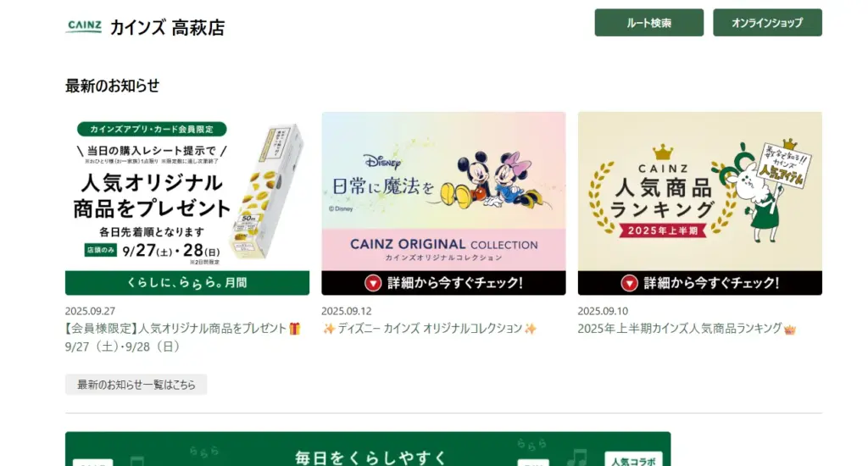Click the くらしに、ららら。月間 green strip
The height and width of the screenshot is (466, 868).
coord(187,283)
